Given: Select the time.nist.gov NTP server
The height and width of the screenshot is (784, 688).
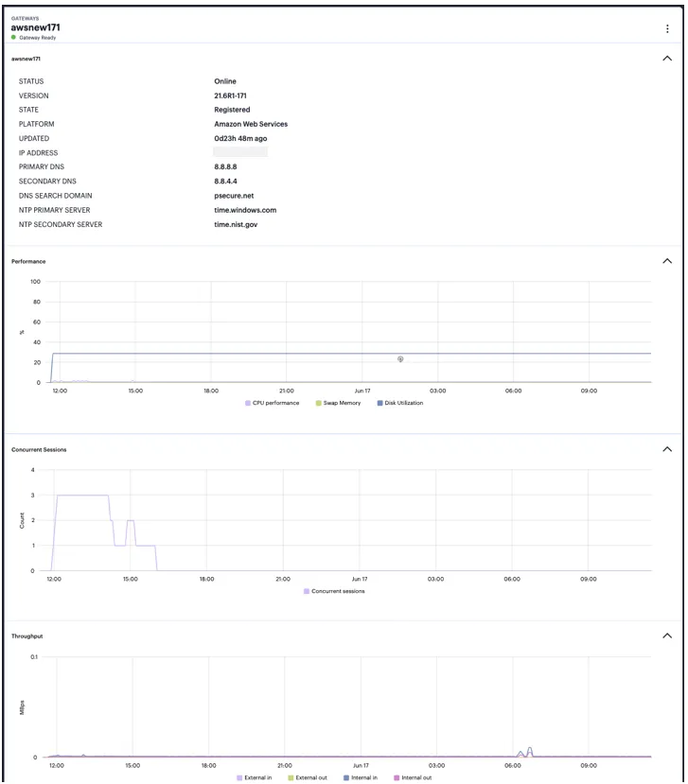Looking at the screenshot, I should click(x=236, y=224).
